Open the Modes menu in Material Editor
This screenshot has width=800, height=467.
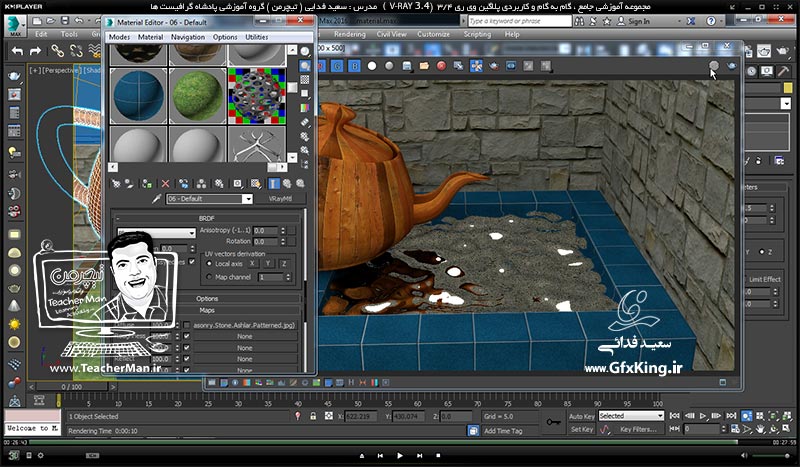119,37
